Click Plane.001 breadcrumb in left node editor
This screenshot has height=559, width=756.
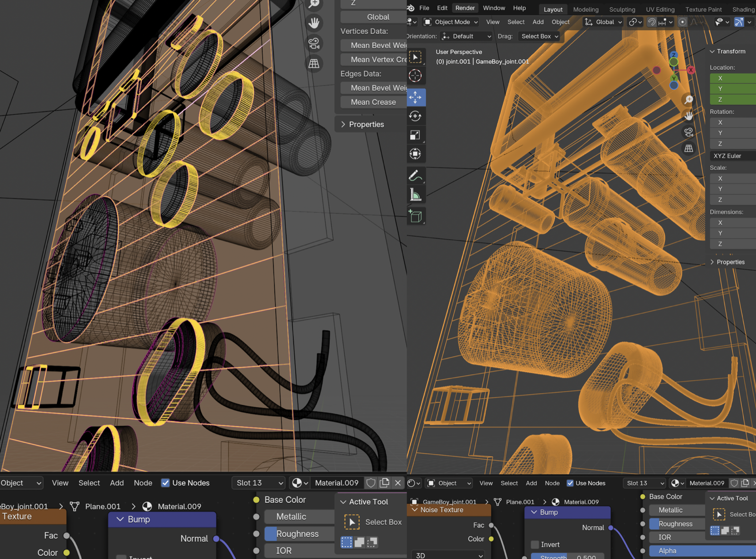(103, 507)
